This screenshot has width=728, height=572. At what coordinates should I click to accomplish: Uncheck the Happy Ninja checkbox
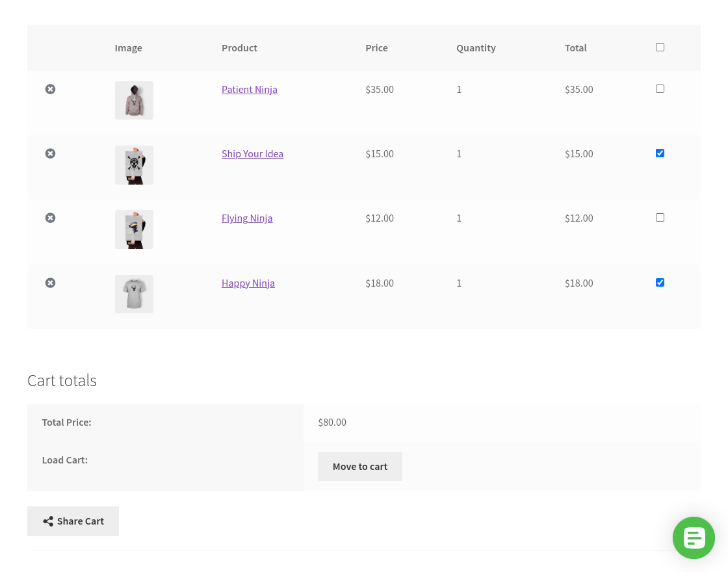coord(660,282)
